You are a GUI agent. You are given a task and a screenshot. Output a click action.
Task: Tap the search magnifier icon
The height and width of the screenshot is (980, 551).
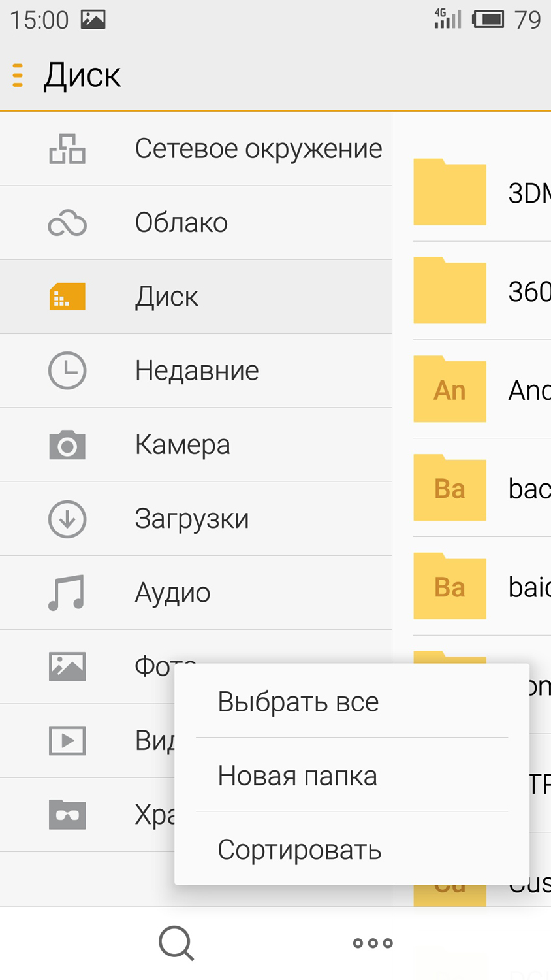pyautogui.click(x=176, y=943)
